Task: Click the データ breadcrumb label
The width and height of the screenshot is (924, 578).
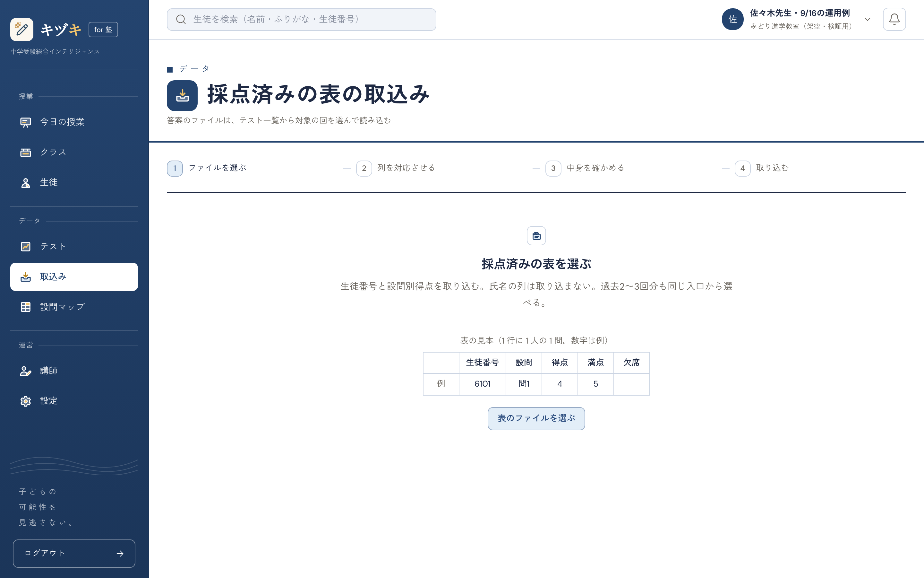Action: (x=195, y=69)
